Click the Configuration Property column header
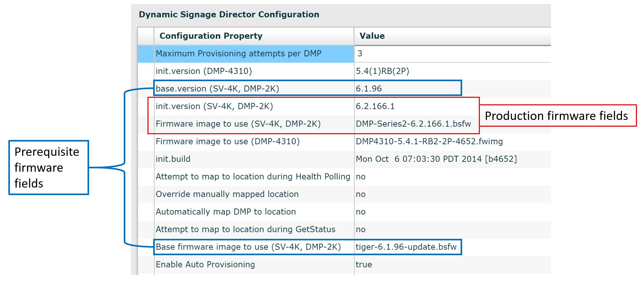Screen dimensions: 644x282 (x=212, y=36)
